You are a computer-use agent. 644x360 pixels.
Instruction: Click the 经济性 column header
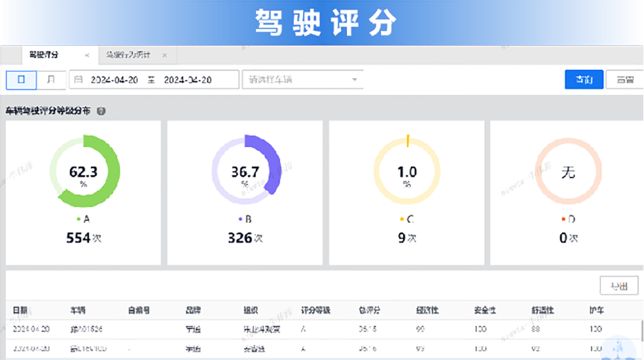427,311
